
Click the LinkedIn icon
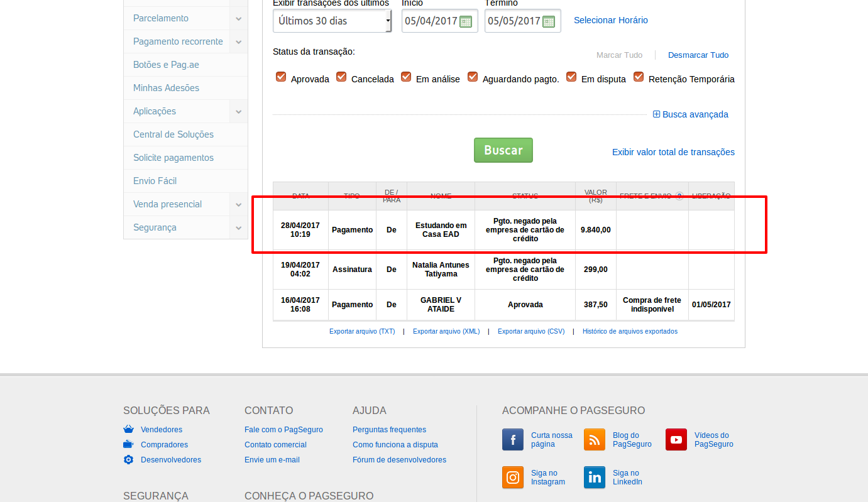pos(594,477)
